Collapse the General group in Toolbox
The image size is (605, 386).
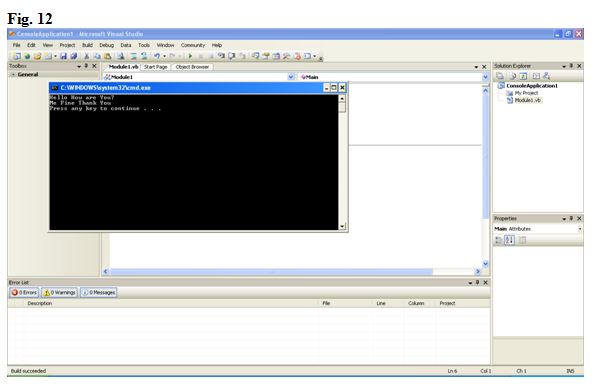(x=13, y=74)
